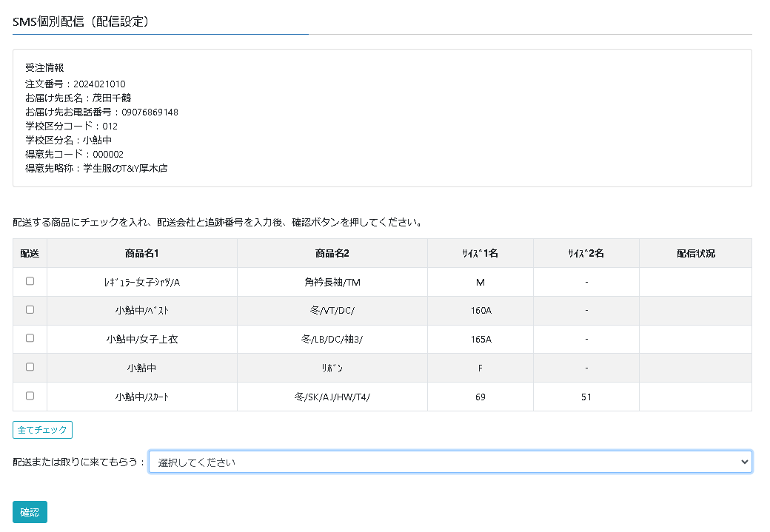Click the 配信状況 column header

[695, 253]
